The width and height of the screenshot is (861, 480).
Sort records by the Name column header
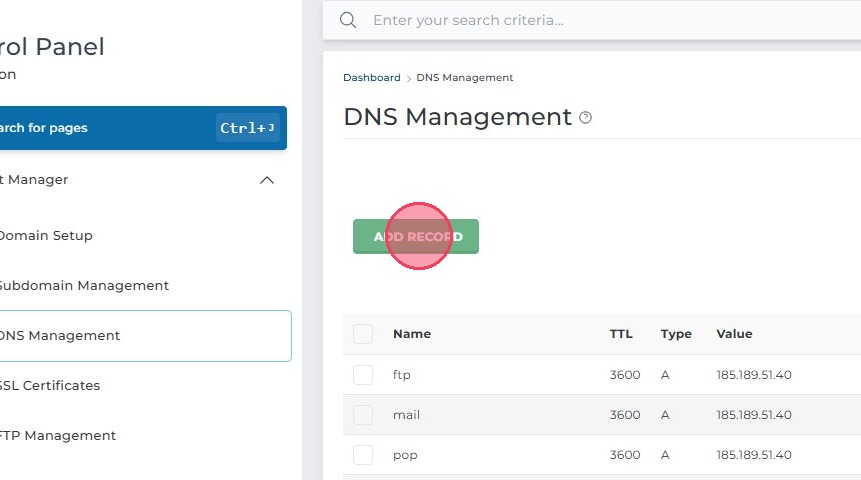(x=412, y=334)
